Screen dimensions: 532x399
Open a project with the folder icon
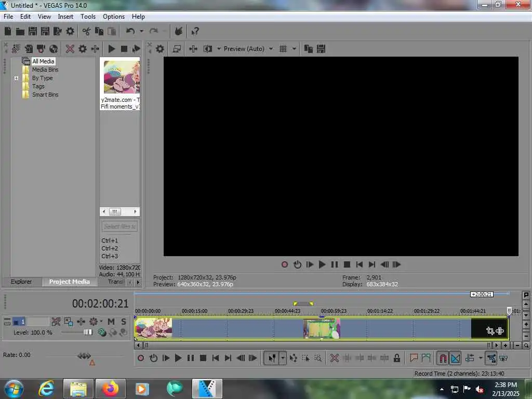pos(20,32)
